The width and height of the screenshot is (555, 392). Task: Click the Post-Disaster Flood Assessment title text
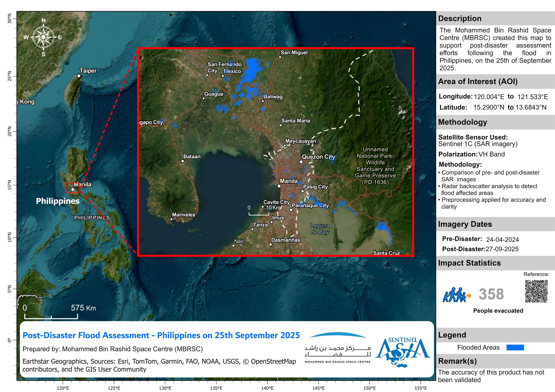(161, 335)
